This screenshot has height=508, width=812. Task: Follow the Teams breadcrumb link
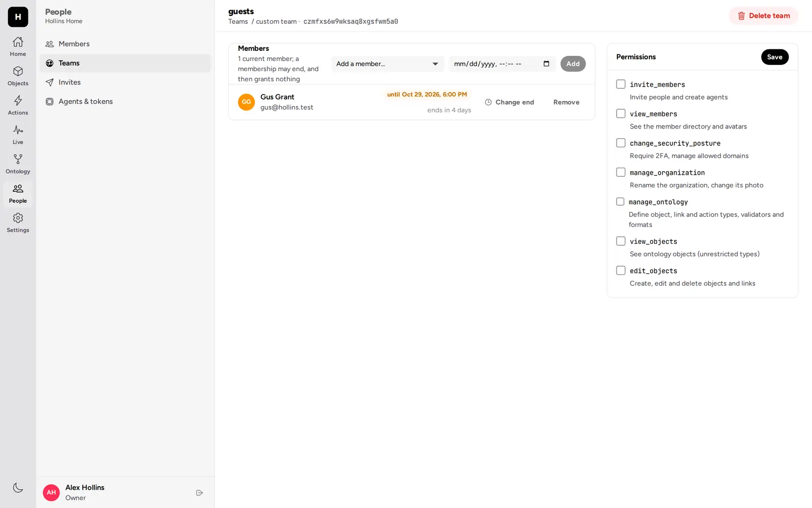238,21
